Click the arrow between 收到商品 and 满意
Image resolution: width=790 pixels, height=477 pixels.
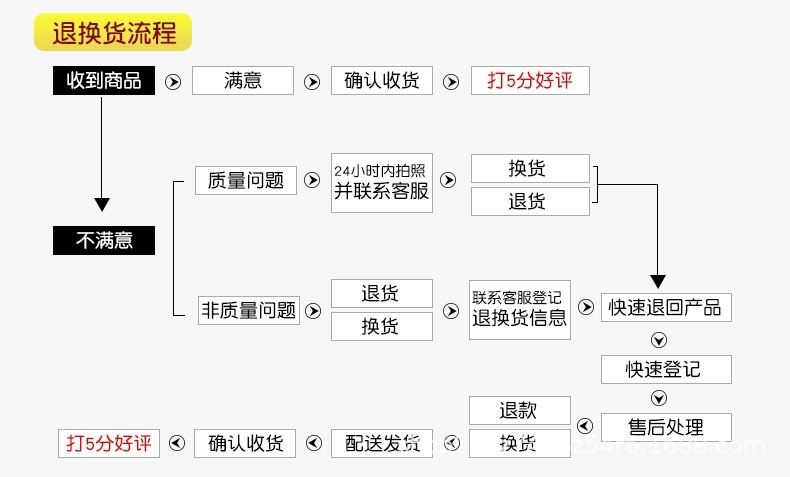click(173, 82)
